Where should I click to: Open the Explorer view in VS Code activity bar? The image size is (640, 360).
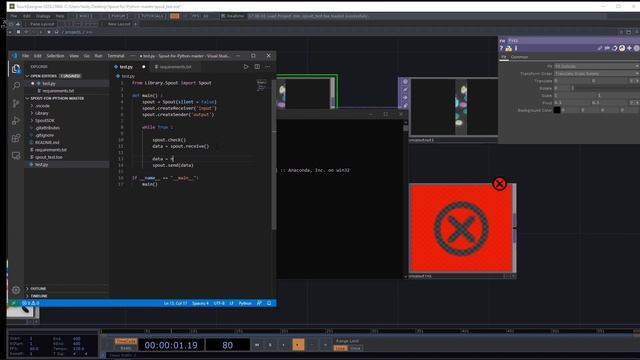16,69
